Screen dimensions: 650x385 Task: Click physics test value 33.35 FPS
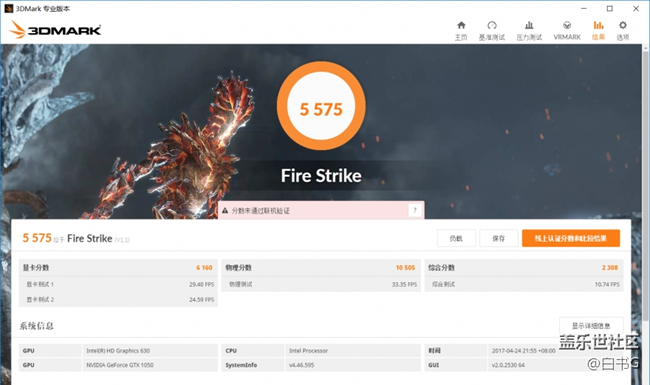tap(404, 284)
